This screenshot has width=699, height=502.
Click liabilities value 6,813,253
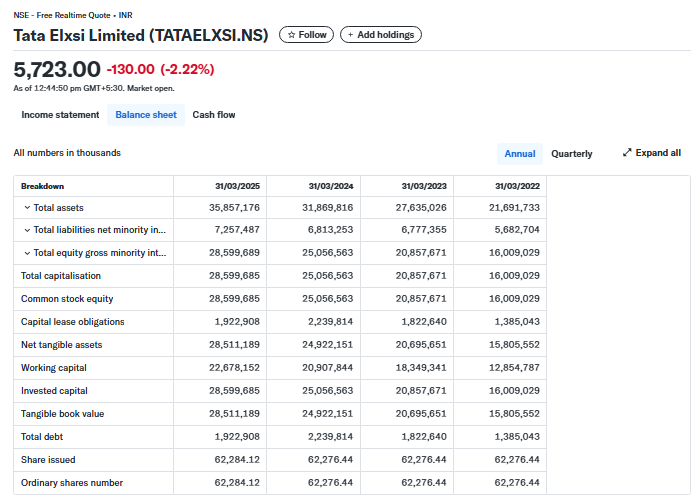coord(330,230)
